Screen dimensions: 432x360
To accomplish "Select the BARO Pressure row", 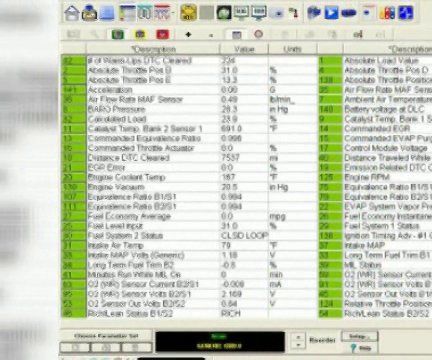I will pos(189,109).
